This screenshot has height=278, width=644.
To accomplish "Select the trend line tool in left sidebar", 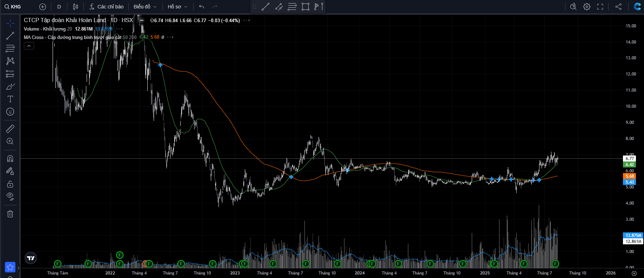I will pos(10,36).
